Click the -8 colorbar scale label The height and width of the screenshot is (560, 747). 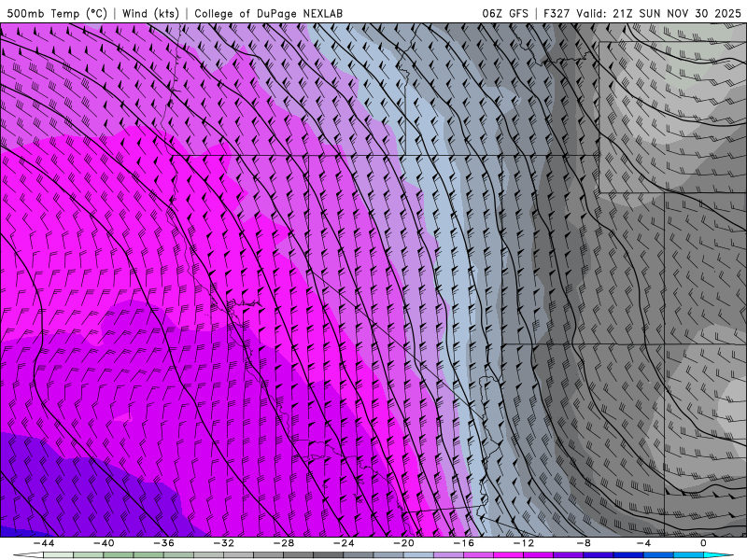584,543
